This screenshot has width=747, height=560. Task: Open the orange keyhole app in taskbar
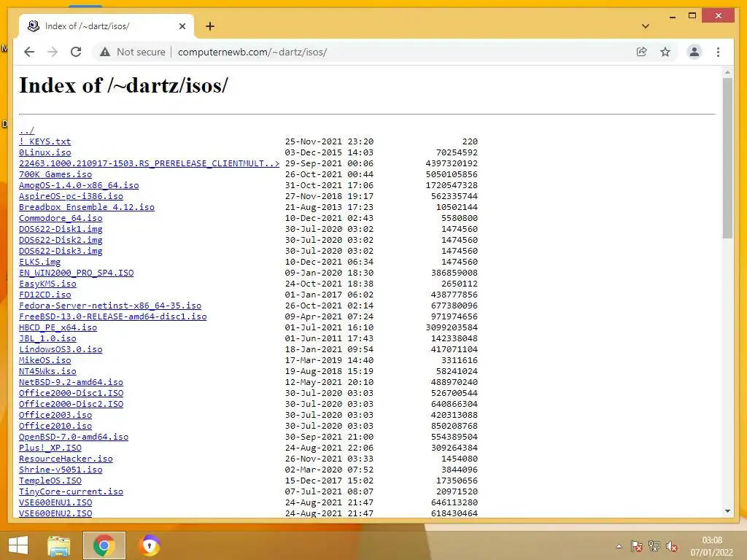pos(150,545)
